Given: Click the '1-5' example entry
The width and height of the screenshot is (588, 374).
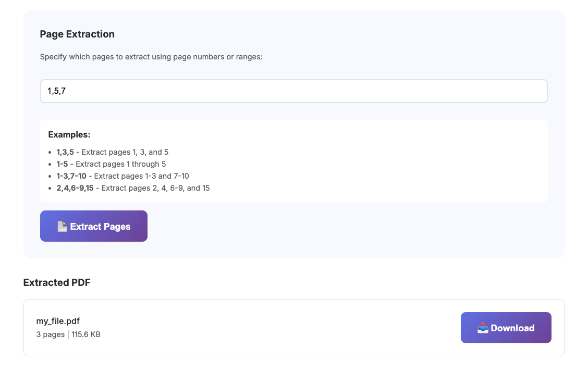Looking at the screenshot, I should pyautogui.click(x=62, y=164).
